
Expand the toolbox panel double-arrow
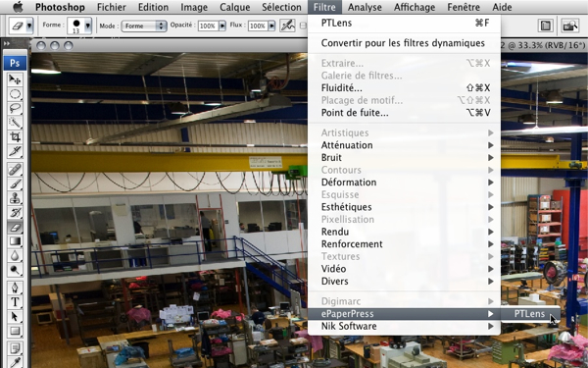coord(7,43)
